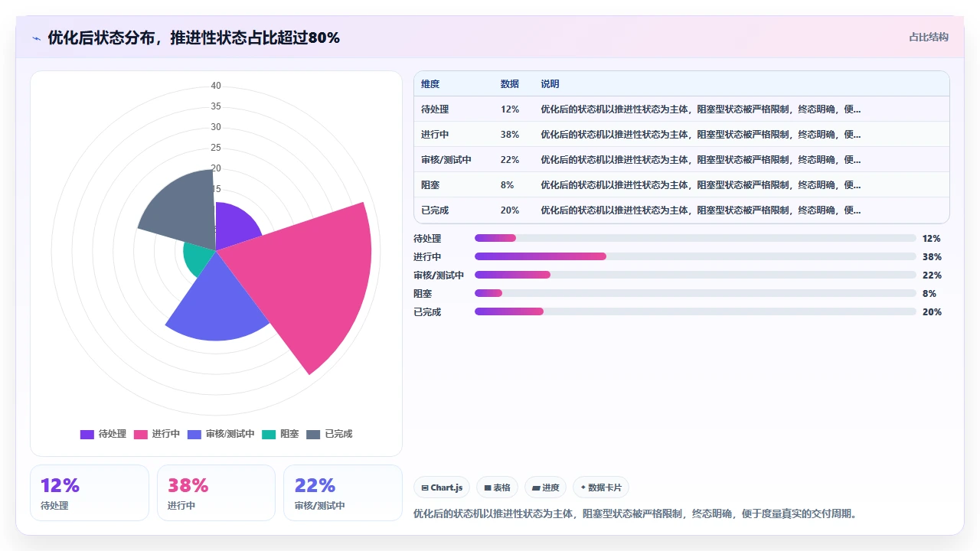
Task: Click the Chart.js tag chip
Action: click(442, 487)
